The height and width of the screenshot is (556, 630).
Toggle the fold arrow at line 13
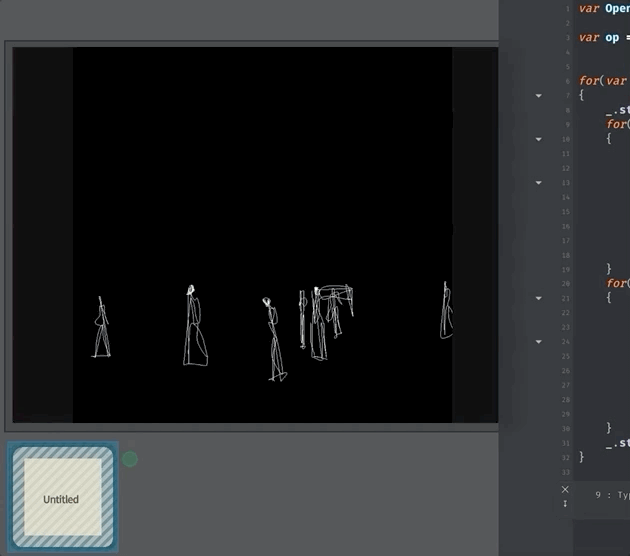[x=539, y=183]
